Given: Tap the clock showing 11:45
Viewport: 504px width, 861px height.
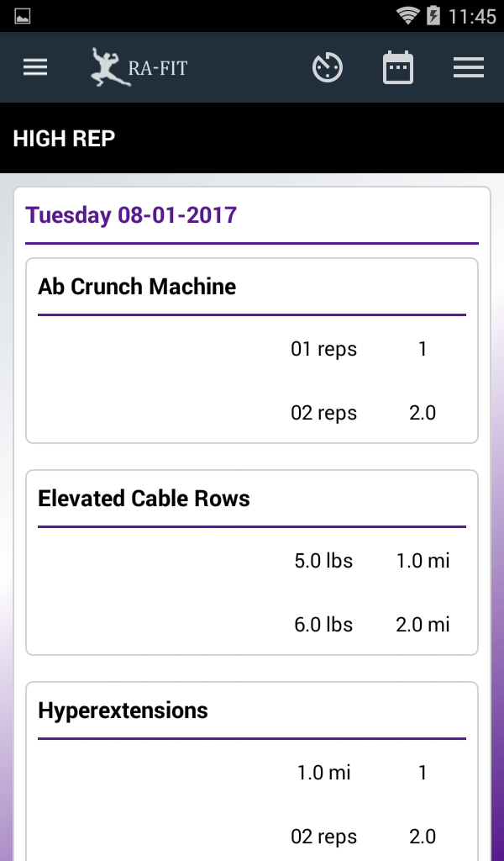Looking at the screenshot, I should pos(472,16).
